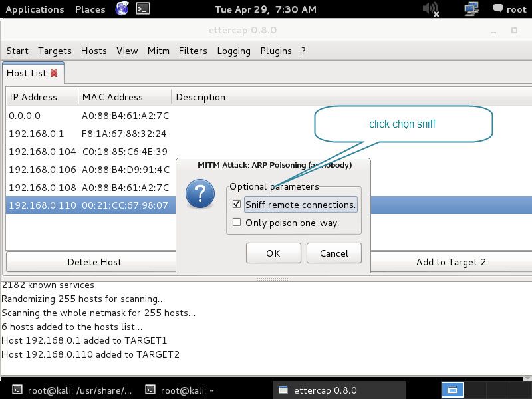Click log line Host 192.168.0.110 added to TARGET2

point(90,354)
